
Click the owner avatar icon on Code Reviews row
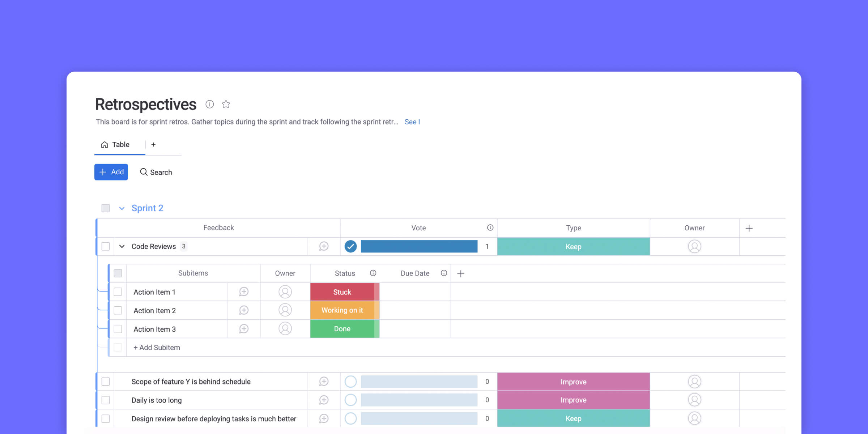[x=694, y=246]
